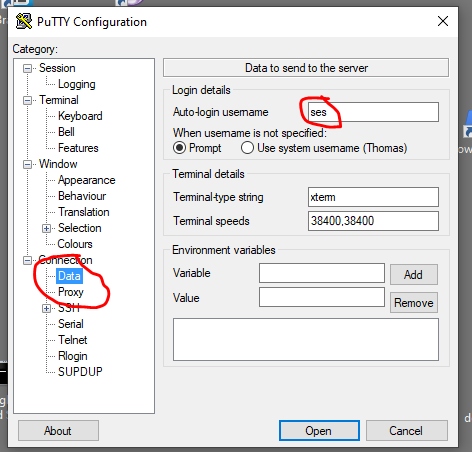This screenshot has height=452, width=472.
Task: Collapse the Terminal tree node
Action: 27,100
